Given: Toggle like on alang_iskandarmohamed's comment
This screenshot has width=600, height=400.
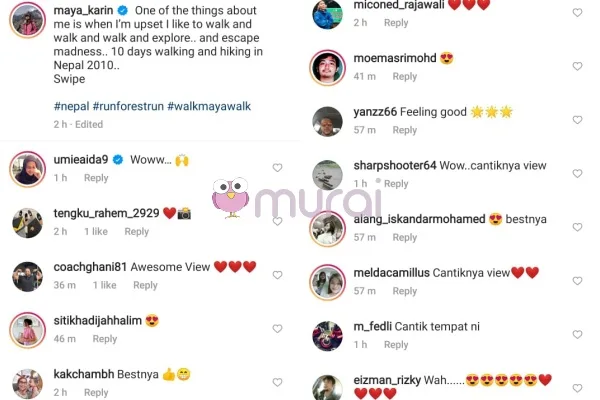Looking at the screenshot, I should [x=577, y=227].
